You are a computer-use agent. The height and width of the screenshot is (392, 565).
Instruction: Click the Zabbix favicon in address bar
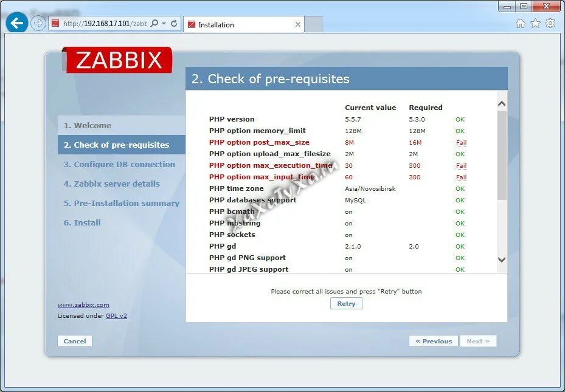coord(55,23)
